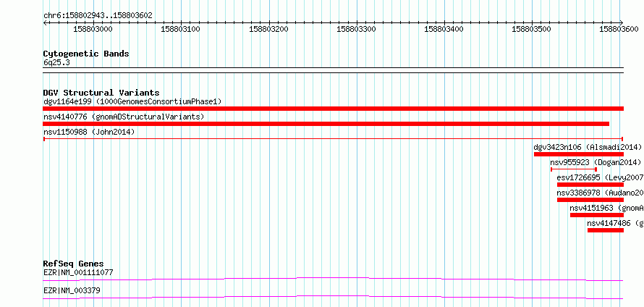Click the thin red line of nsv955923
This screenshot has height=307, width=644.
pyautogui.click(x=574, y=169)
